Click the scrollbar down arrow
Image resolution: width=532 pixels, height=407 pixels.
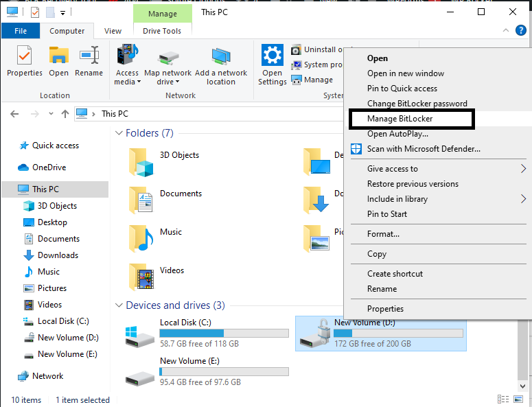[x=522, y=386]
